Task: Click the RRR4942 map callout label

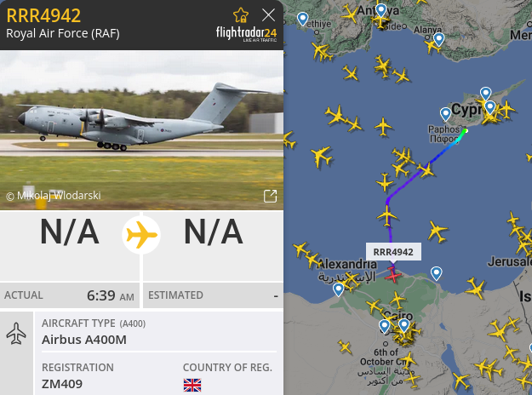Action: click(x=393, y=252)
